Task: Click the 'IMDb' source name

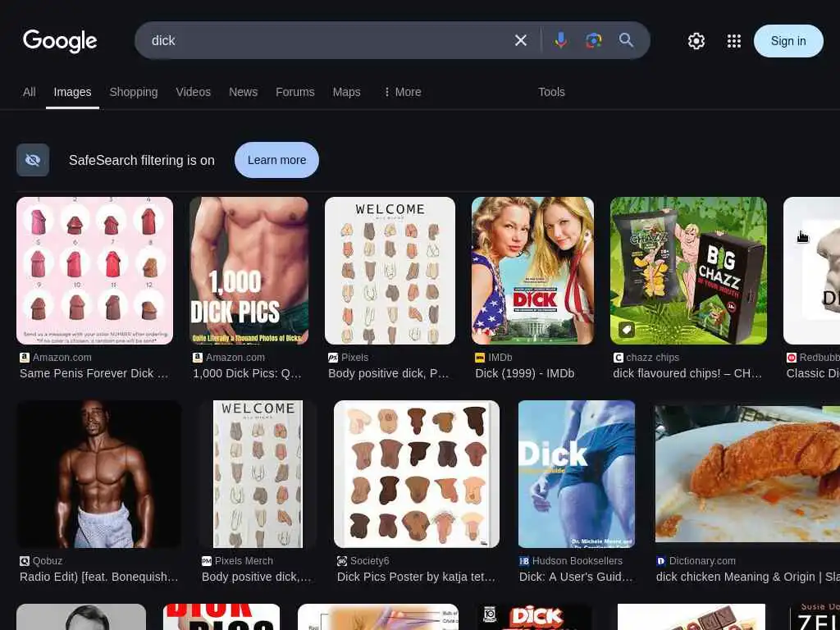Action: click(500, 358)
